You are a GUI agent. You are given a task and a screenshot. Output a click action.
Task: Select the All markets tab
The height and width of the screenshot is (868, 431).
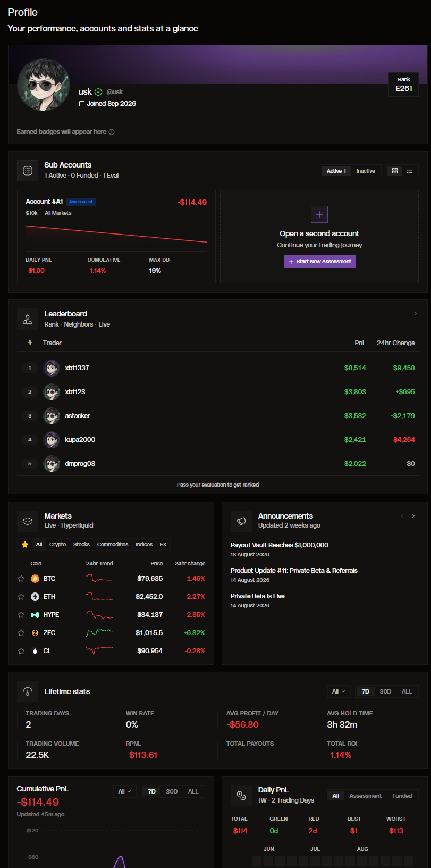tap(39, 545)
